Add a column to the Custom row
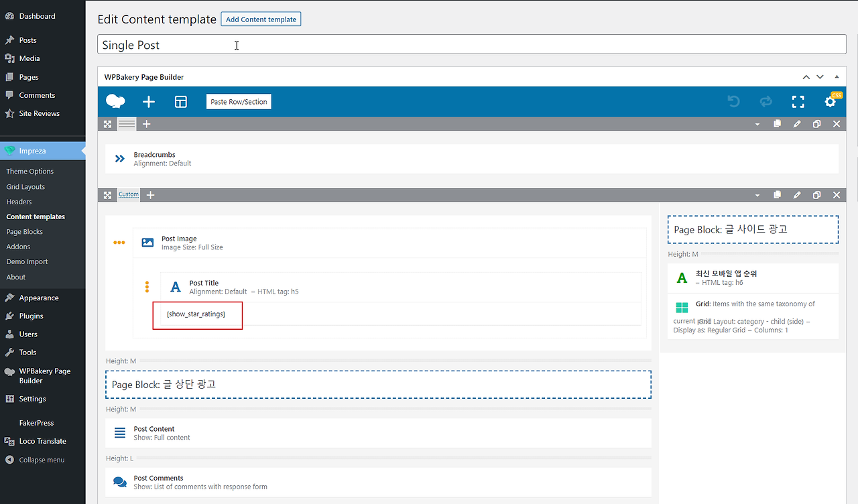Screen dimensions: 858x504 150,195
